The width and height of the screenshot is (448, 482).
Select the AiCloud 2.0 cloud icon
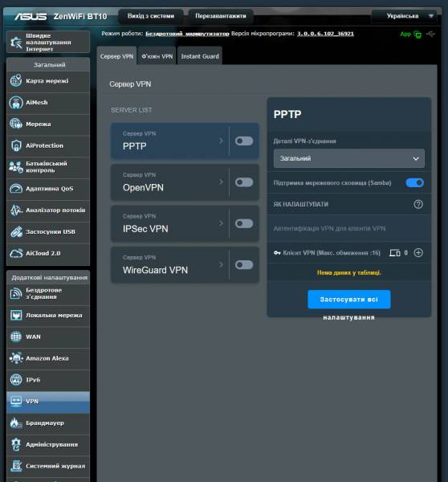16,253
